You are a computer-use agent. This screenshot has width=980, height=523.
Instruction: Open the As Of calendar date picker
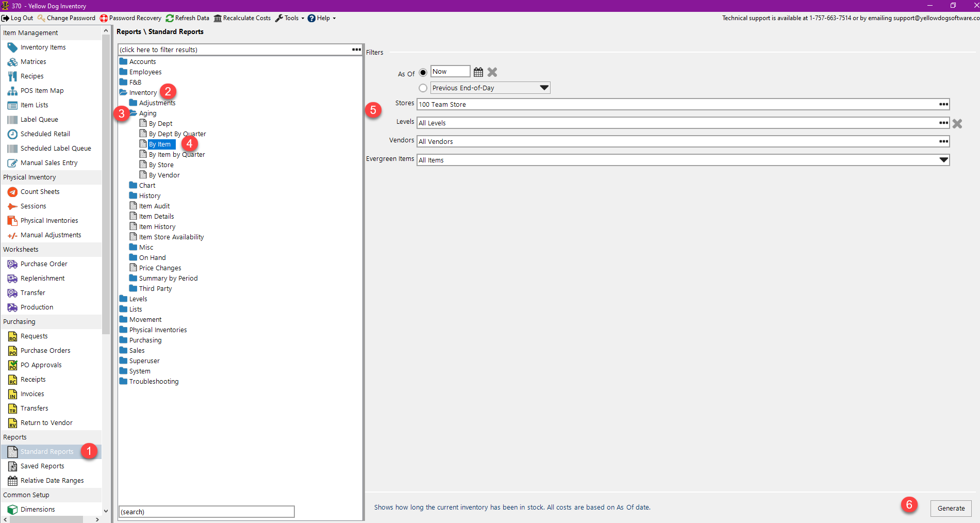[x=478, y=72]
